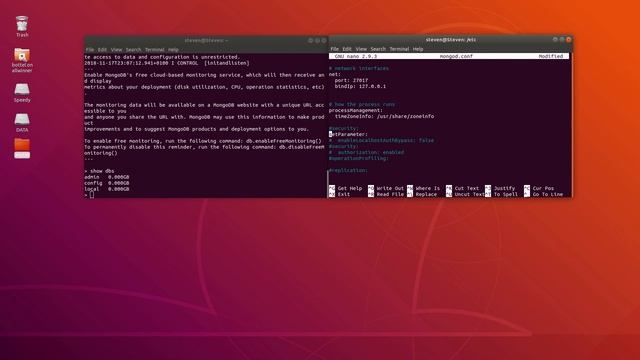This screenshot has width=640, height=360.
Task: Open View menu in nano terminal window
Action: 361,49
